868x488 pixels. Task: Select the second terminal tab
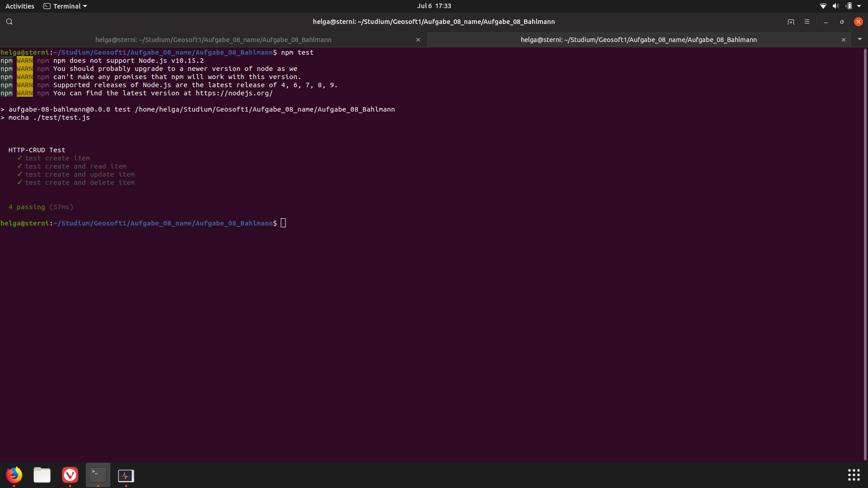(638, 40)
